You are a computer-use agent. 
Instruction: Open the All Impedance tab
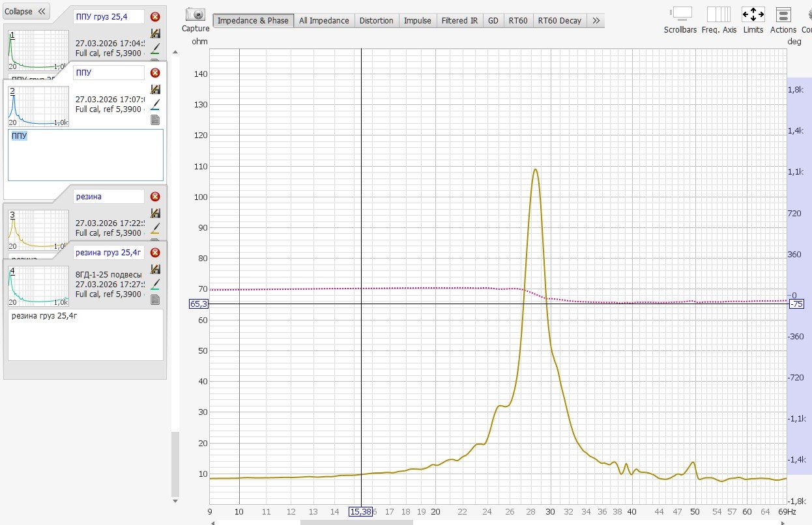click(x=324, y=20)
